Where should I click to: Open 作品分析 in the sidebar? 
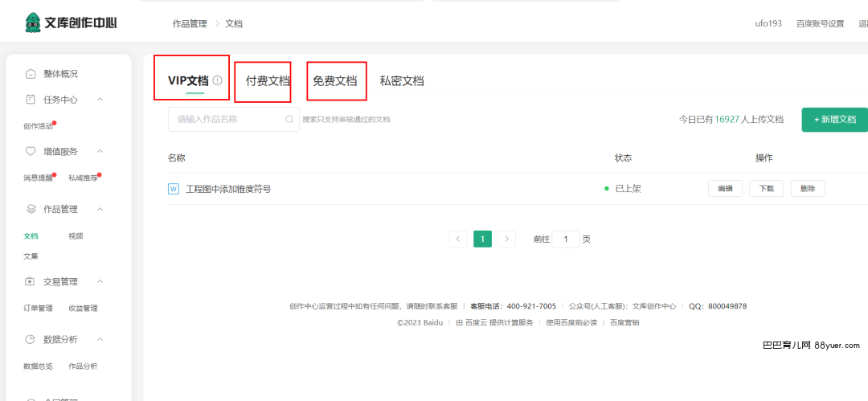pos(83,366)
